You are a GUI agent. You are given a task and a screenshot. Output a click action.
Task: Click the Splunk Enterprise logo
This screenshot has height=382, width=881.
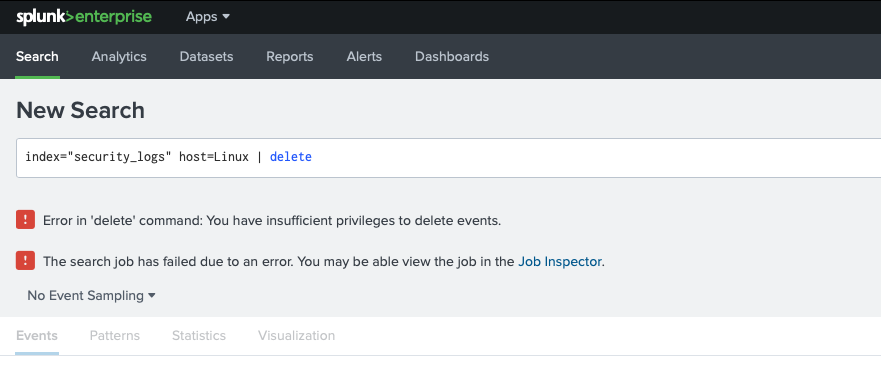pos(84,17)
